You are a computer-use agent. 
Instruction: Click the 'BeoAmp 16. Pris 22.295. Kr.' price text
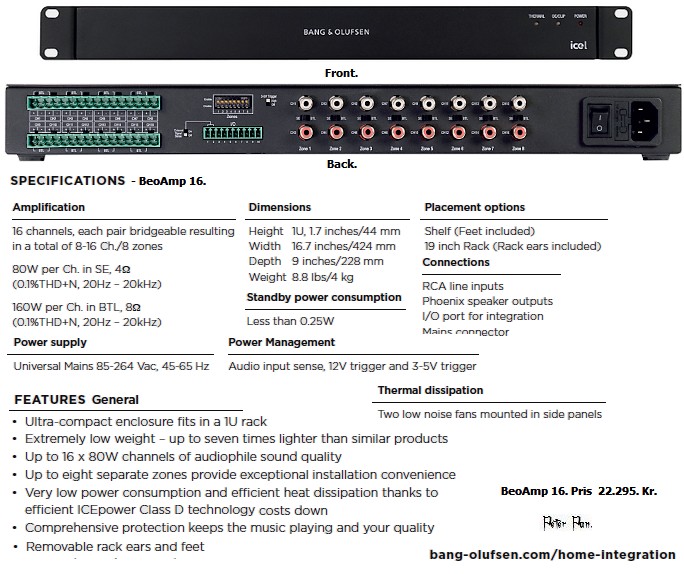coord(579,491)
